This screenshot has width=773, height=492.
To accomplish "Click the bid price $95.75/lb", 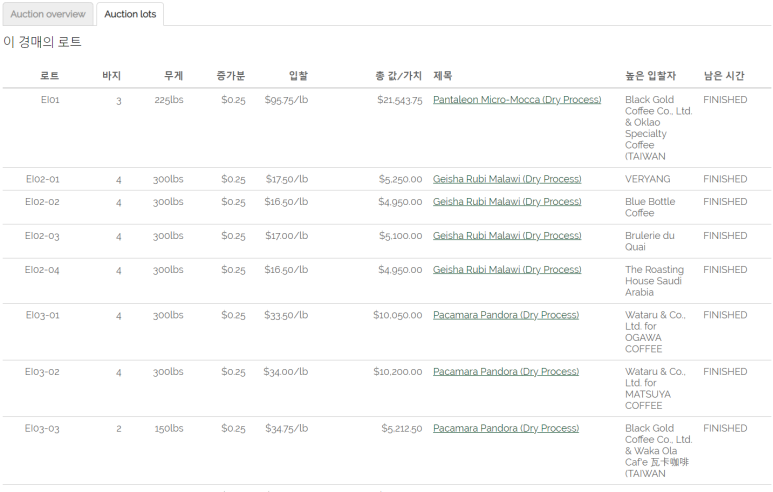I will click(286, 100).
